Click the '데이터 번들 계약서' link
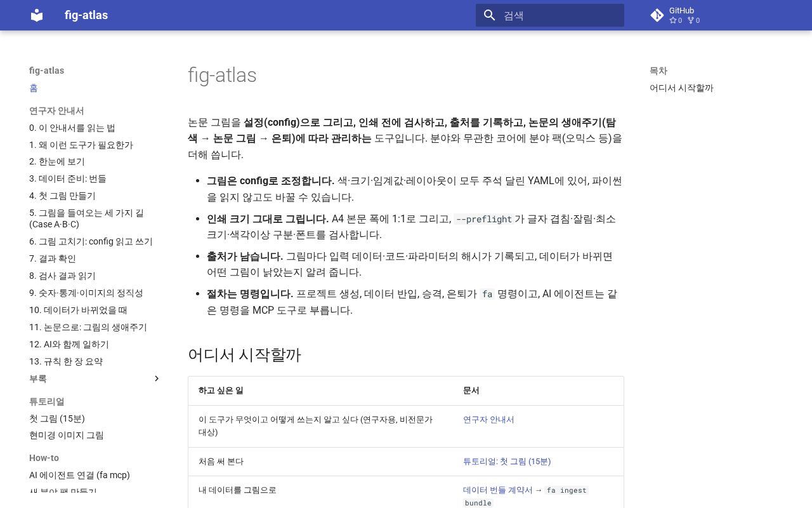The width and height of the screenshot is (812, 508). 497,490
